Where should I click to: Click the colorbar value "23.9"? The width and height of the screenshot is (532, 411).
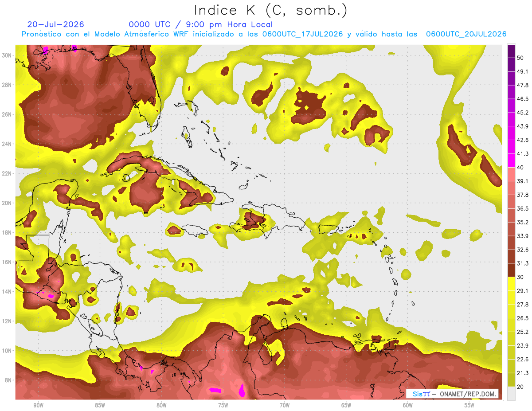(522, 346)
